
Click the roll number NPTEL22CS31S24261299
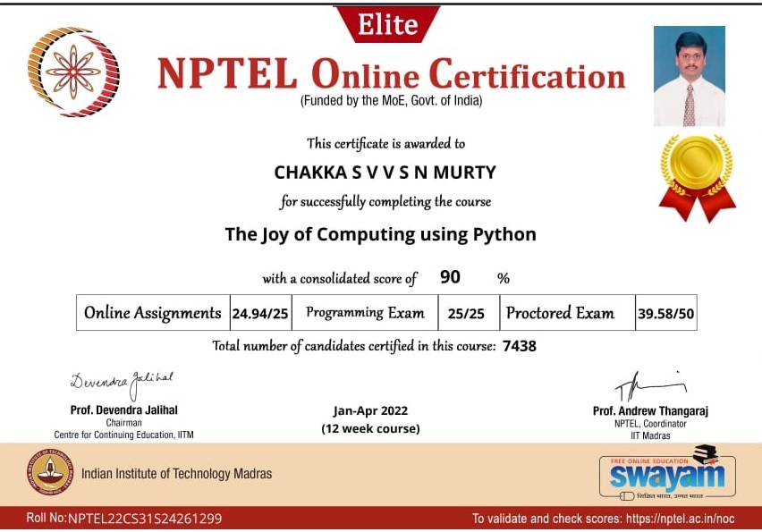(145, 519)
